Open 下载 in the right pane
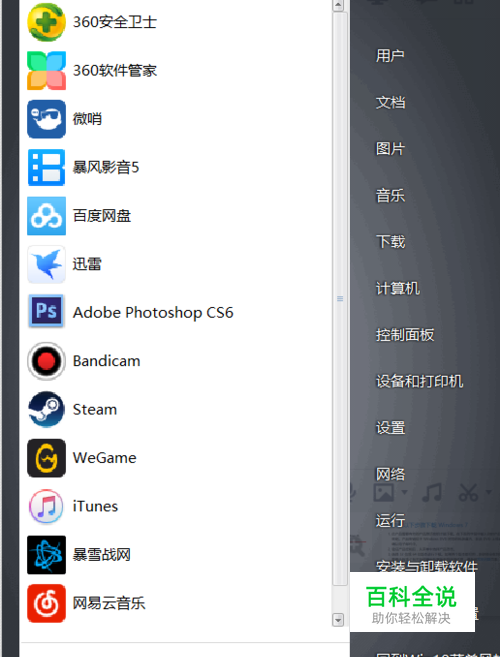 click(x=390, y=242)
